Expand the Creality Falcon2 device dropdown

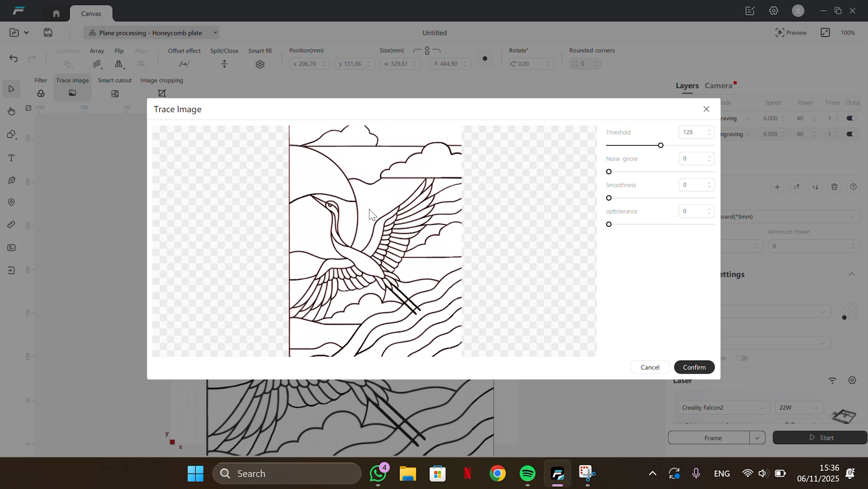(723, 407)
